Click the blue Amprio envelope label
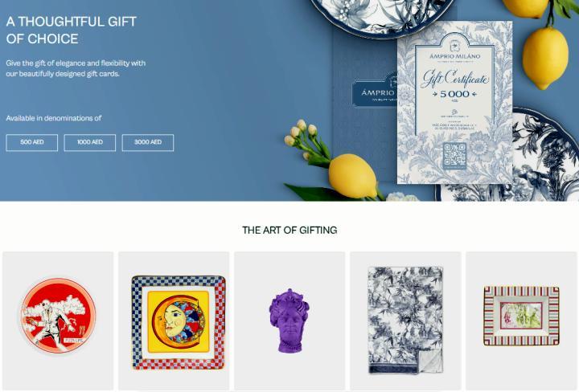Image resolution: width=579 pixels, height=392 pixels. [375, 92]
